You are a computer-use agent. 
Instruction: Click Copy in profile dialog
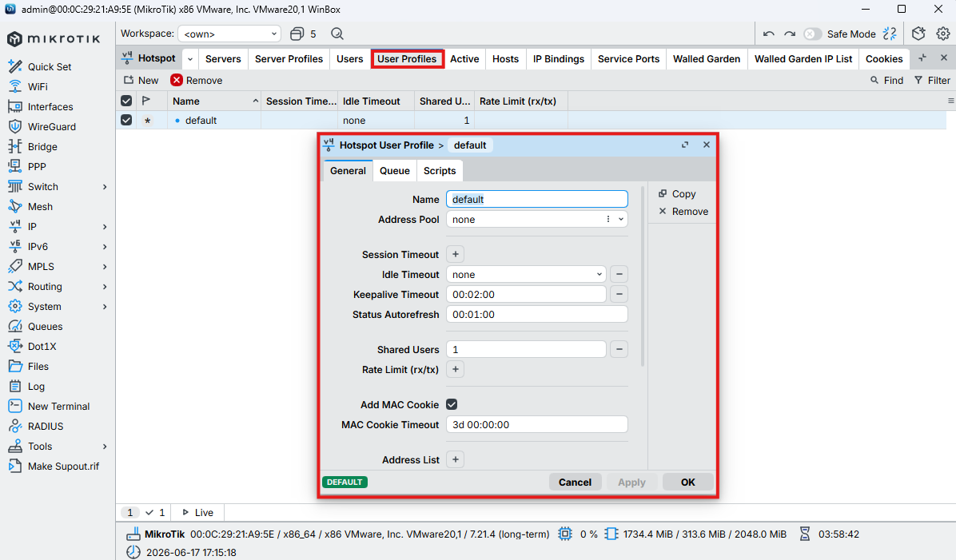[x=677, y=194]
